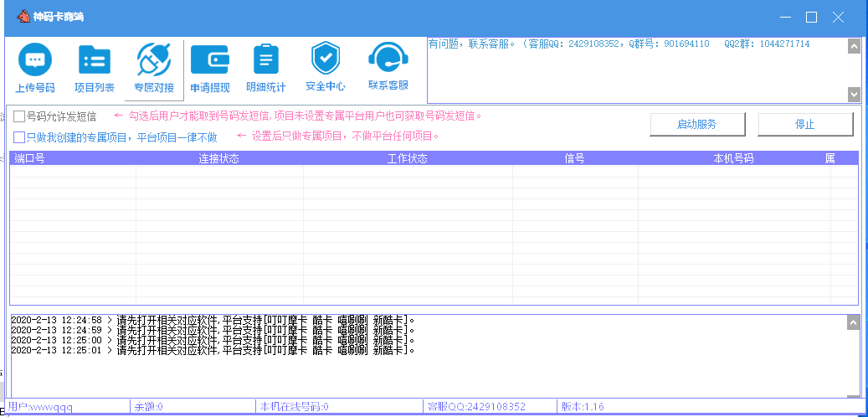Click the 端口号 column header

[28, 158]
